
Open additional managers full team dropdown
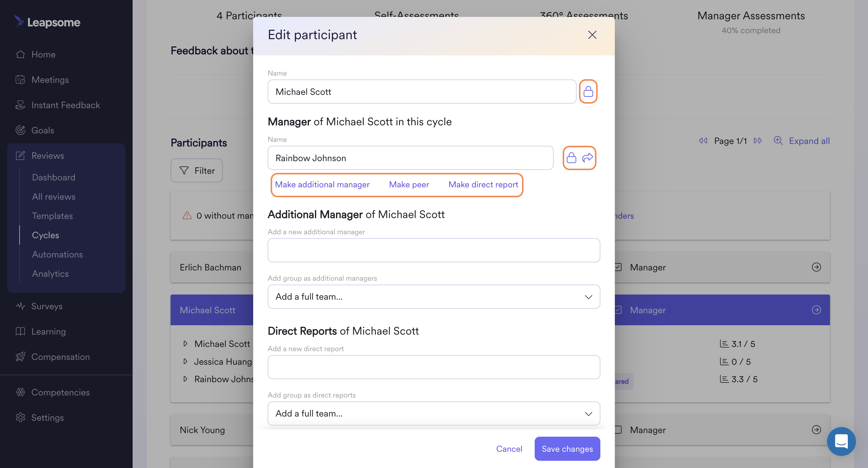[434, 297]
